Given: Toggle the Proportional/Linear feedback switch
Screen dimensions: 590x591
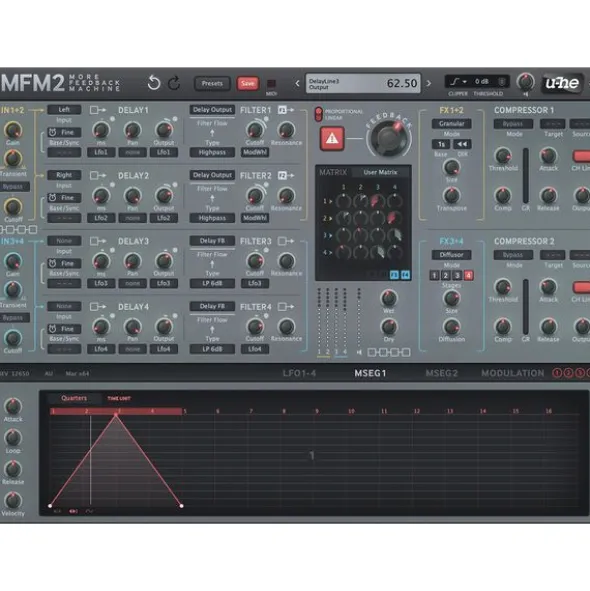Looking at the screenshot, I should coord(319,114).
